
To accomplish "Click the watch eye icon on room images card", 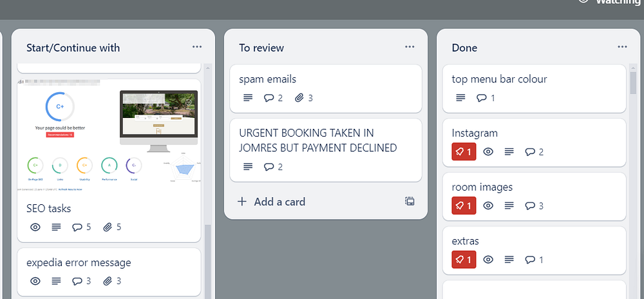I will (488, 206).
